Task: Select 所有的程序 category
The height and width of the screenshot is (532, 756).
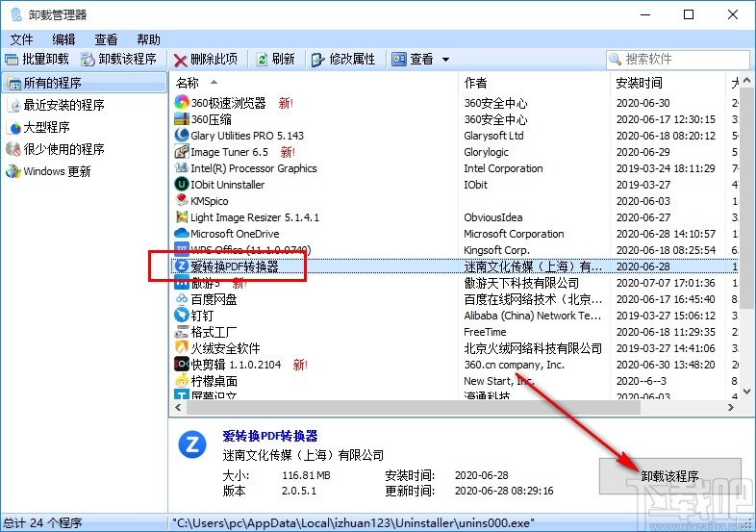Action: coord(85,83)
